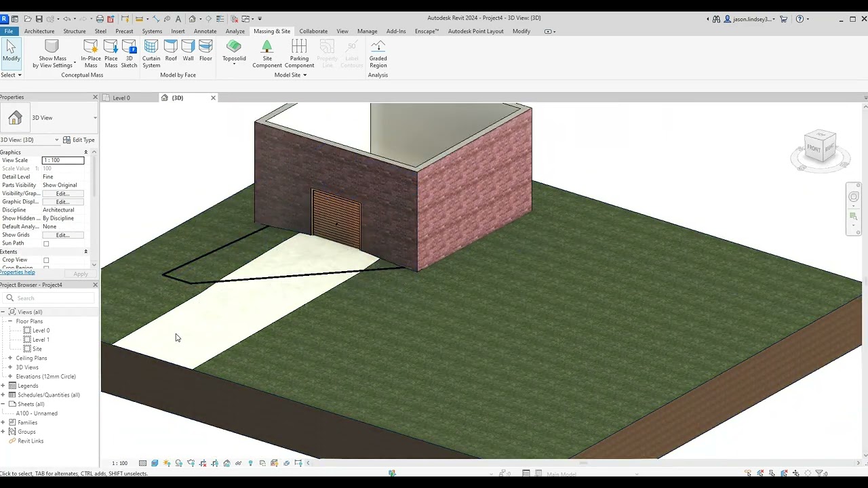This screenshot has width=868, height=488.
Task: Click Edit button for Visibility/Graphics overrides
Action: point(62,194)
